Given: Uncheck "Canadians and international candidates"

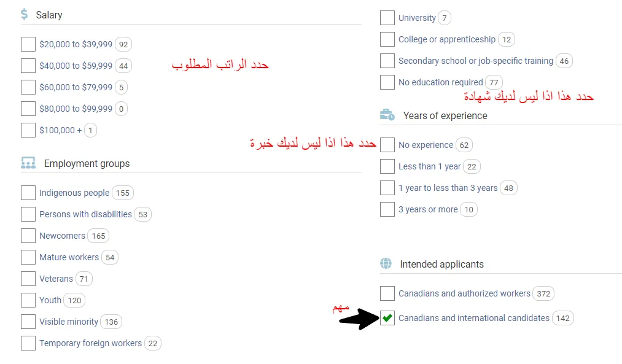Looking at the screenshot, I should tap(387, 317).
